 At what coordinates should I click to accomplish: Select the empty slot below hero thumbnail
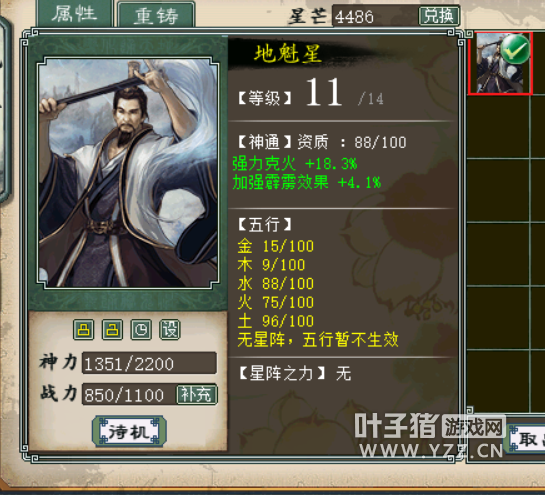(x=498, y=126)
